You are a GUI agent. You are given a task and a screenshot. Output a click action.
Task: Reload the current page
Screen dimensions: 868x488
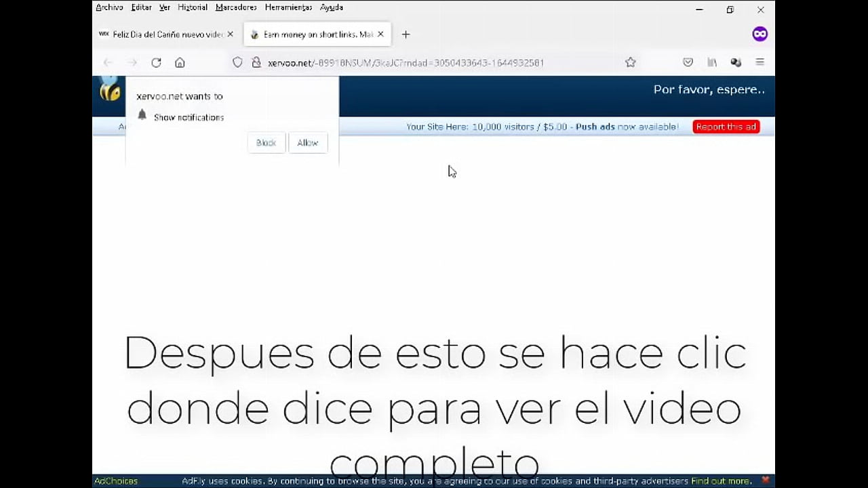156,62
